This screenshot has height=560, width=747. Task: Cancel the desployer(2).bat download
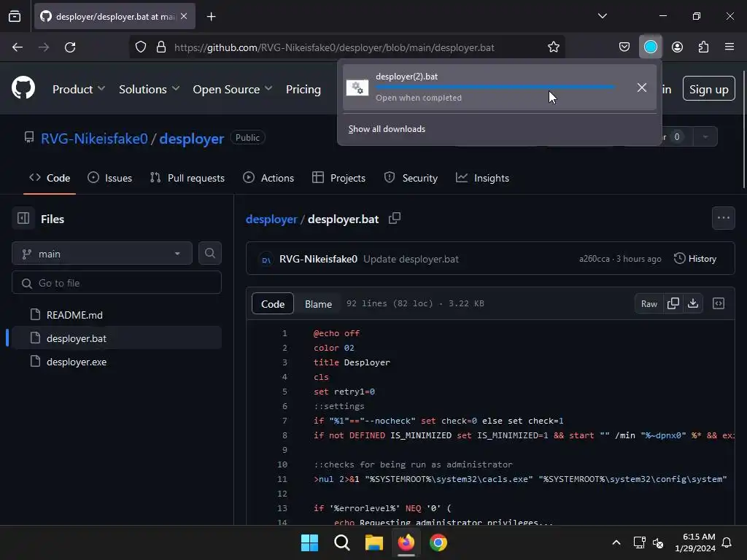(x=642, y=87)
